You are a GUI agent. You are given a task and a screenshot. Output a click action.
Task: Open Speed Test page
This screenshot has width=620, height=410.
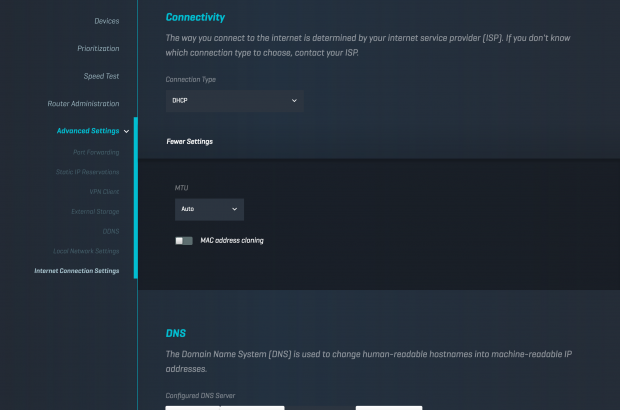101,76
